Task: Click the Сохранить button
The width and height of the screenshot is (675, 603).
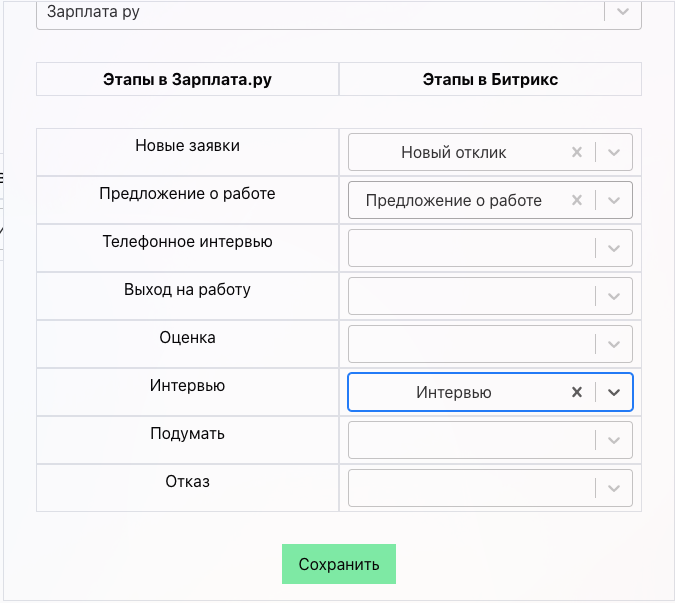Action: pos(339,564)
